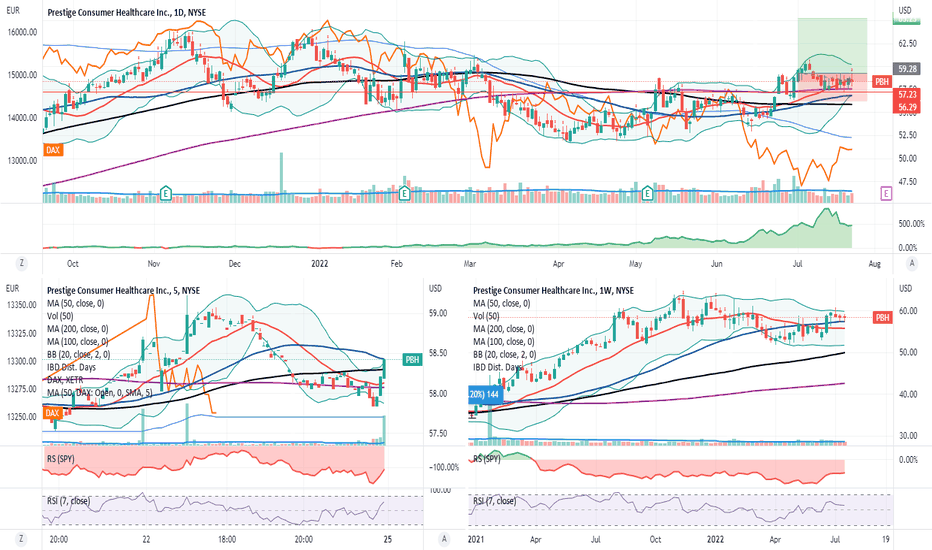The image size is (932, 550).
Task: Click the green PBH price tag on the 5-minute chart
Action: click(413, 360)
